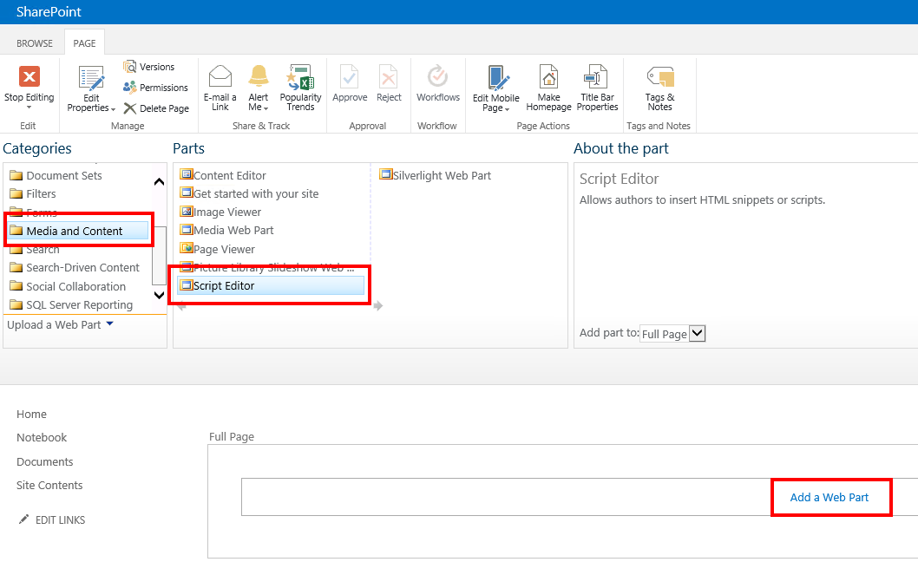This screenshot has height=588, width=918.
Task: Open the Edit Properties icon
Action: (x=91, y=78)
